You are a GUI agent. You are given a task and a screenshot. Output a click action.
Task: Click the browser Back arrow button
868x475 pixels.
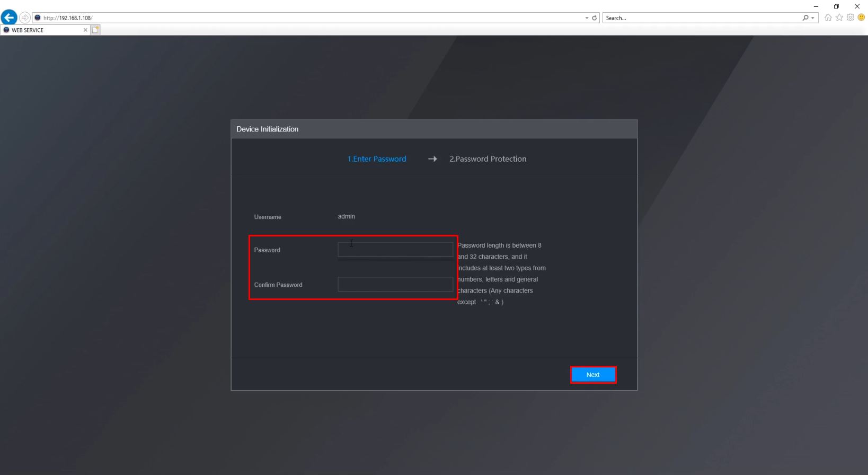click(9, 17)
